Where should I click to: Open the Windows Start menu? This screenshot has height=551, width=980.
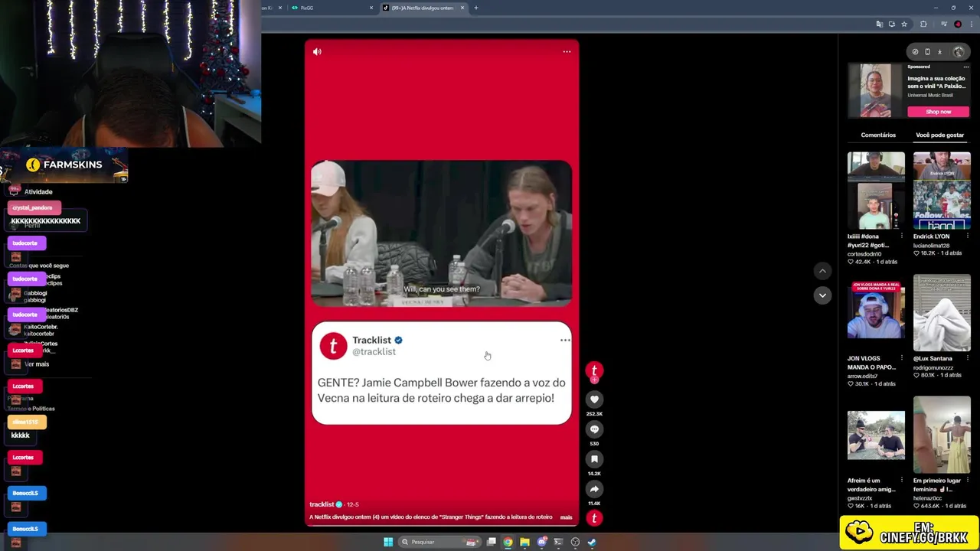pos(388,542)
